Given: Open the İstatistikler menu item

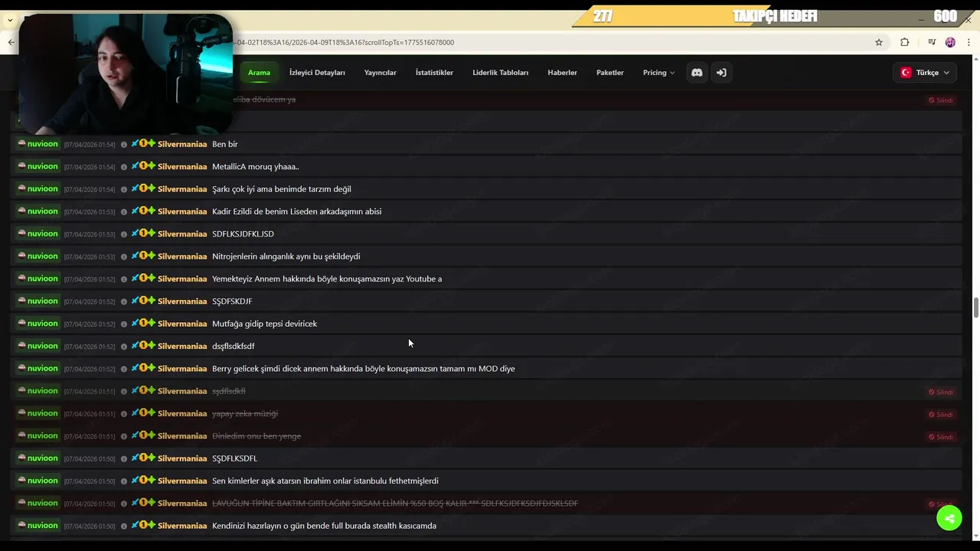Looking at the screenshot, I should point(434,73).
